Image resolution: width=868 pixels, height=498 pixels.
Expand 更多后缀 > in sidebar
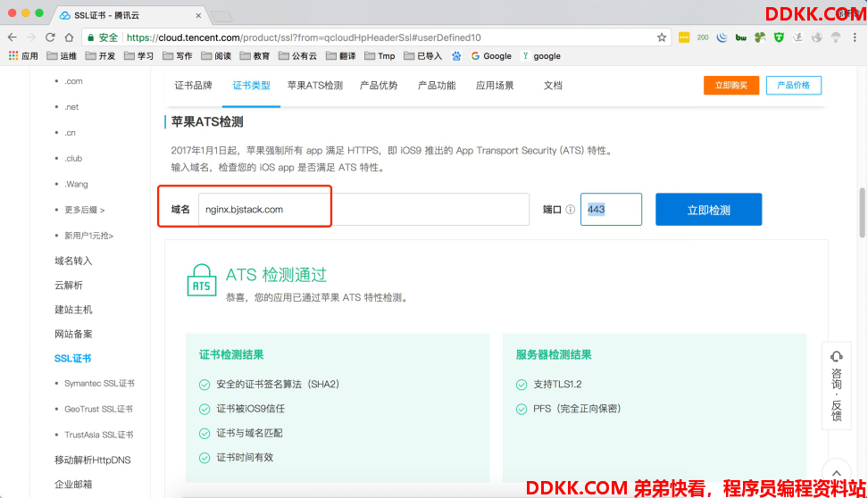[85, 210]
